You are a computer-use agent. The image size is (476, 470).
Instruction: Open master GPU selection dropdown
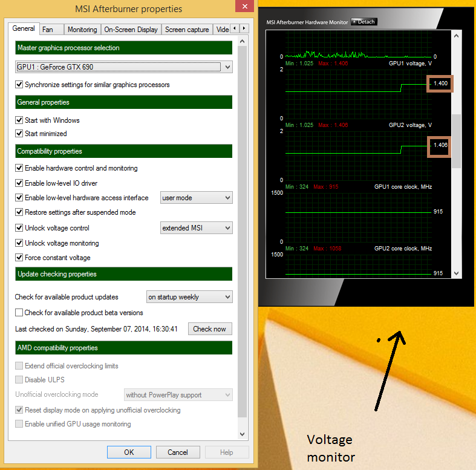124,67
